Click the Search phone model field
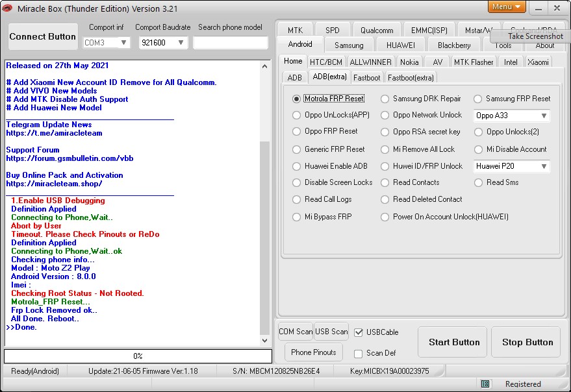The image size is (571, 392). pos(231,43)
